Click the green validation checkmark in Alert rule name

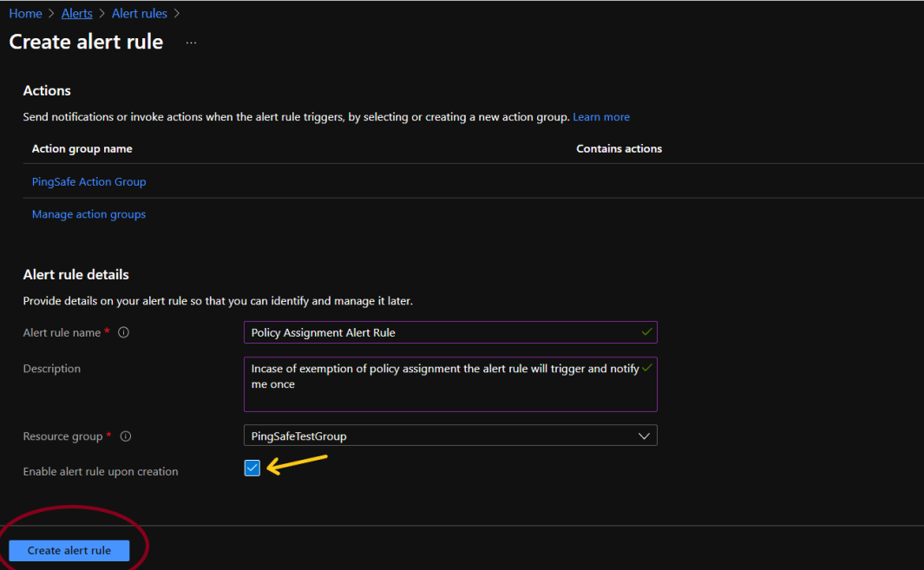pyautogui.click(x=645, y=331)
